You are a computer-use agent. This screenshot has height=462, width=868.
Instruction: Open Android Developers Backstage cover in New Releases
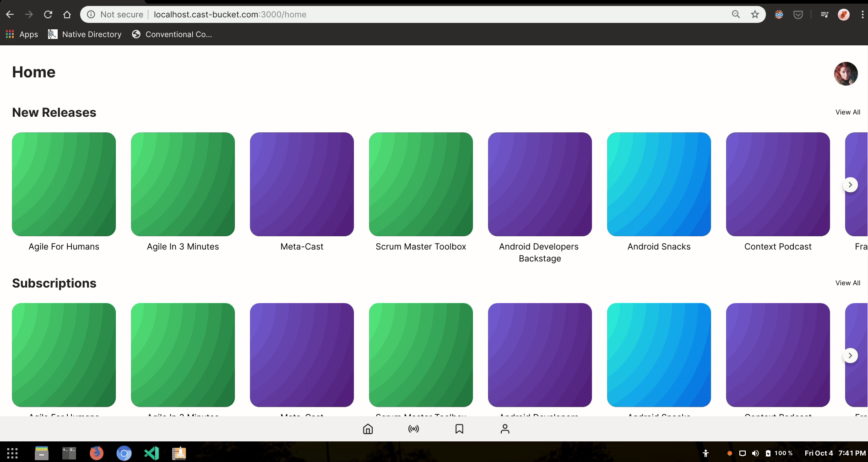[540, 184]
